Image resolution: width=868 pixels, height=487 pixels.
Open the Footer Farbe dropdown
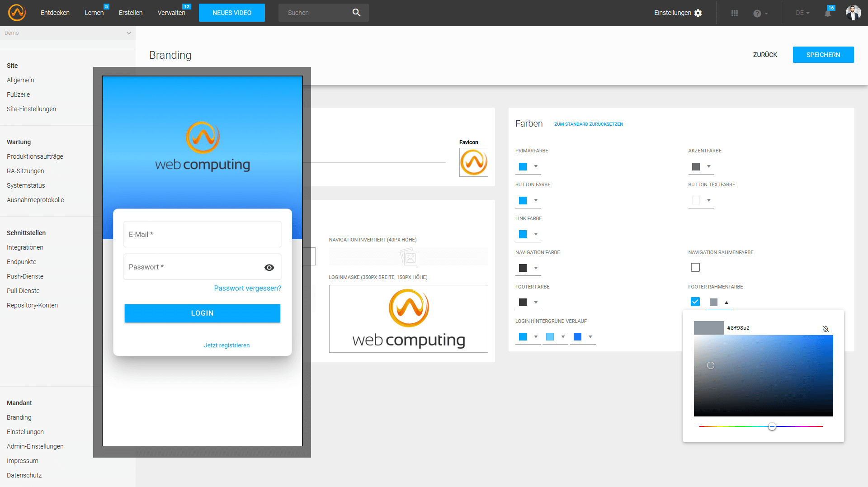pos(536,303)
